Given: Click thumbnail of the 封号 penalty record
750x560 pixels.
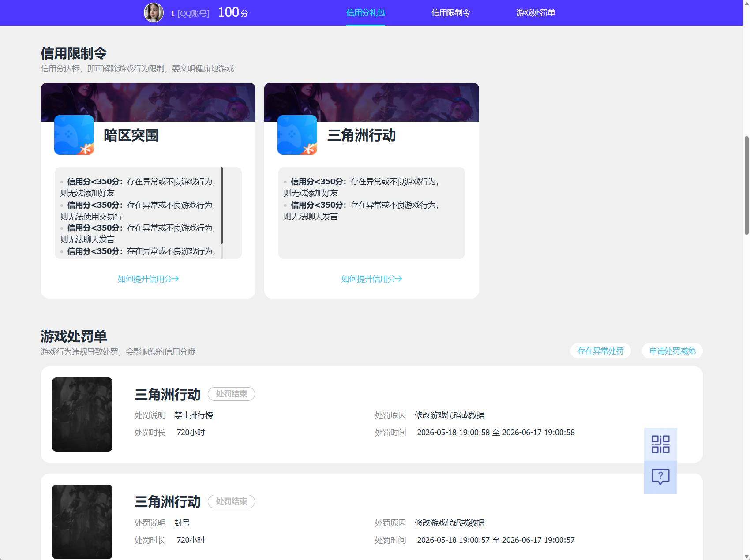Looking at the screenshot, I should click(x=82, y=522).
